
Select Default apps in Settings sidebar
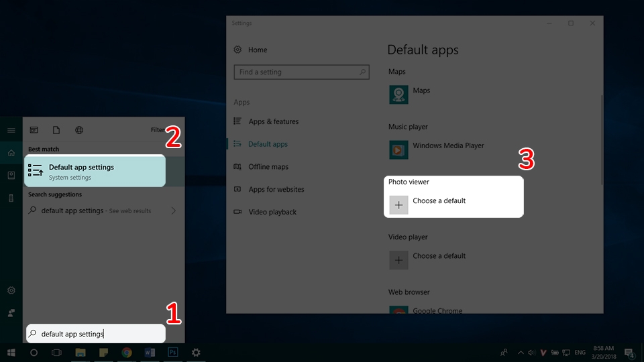click(x=261, y=144)
